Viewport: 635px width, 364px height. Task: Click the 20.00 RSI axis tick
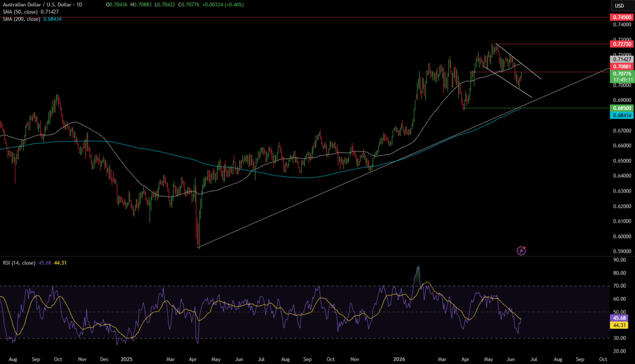click(x=620, y=351)
